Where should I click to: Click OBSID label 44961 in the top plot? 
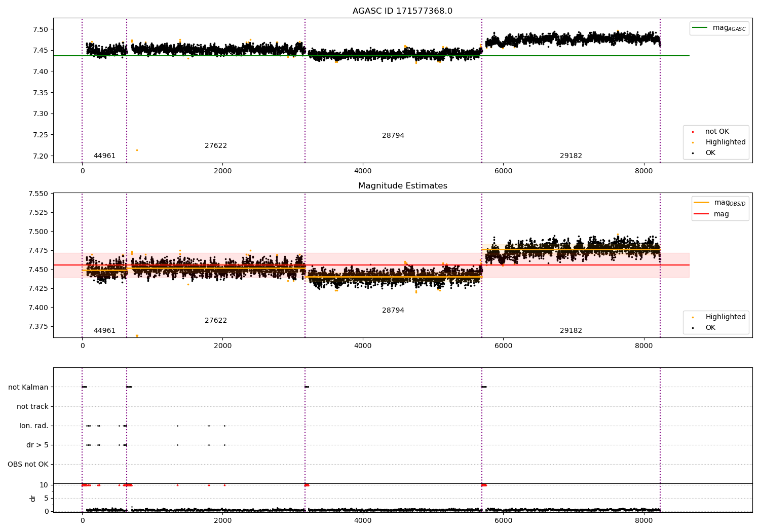click(104, 156)
